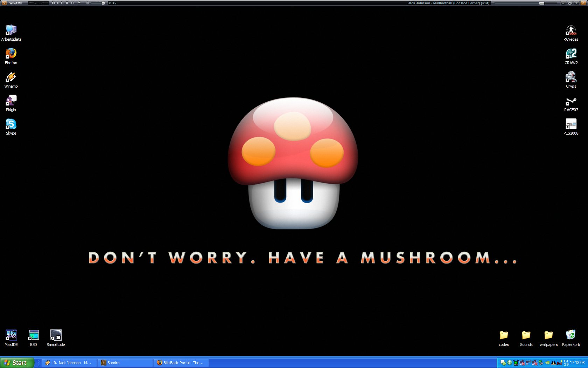
Task: Click the Winamp eject/open file button
Action: coord(79,3)
